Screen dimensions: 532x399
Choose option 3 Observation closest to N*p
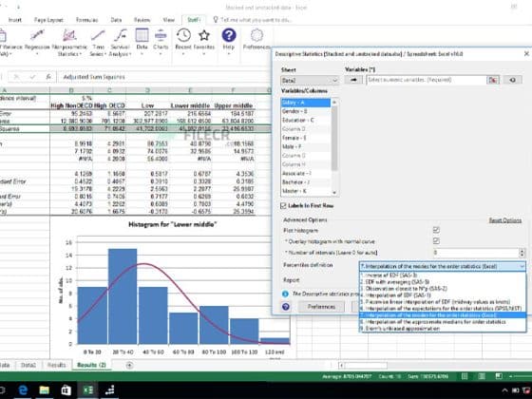[x=443, y=289]
